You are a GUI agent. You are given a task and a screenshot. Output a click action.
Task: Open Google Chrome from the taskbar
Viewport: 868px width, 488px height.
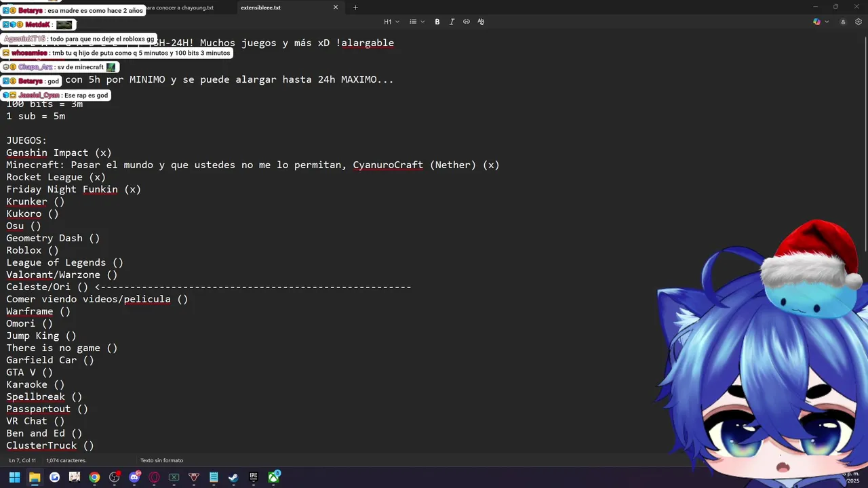(94, 477)
